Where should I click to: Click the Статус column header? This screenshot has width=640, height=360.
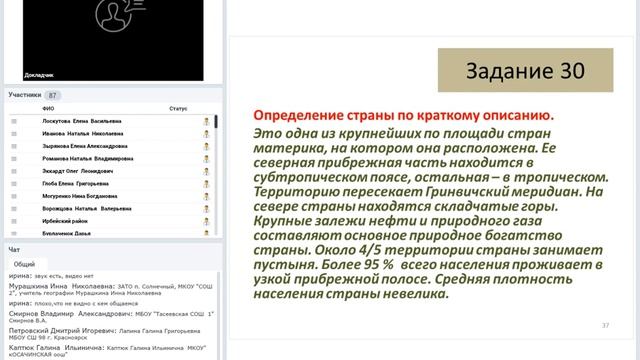[x=178, y=109]
